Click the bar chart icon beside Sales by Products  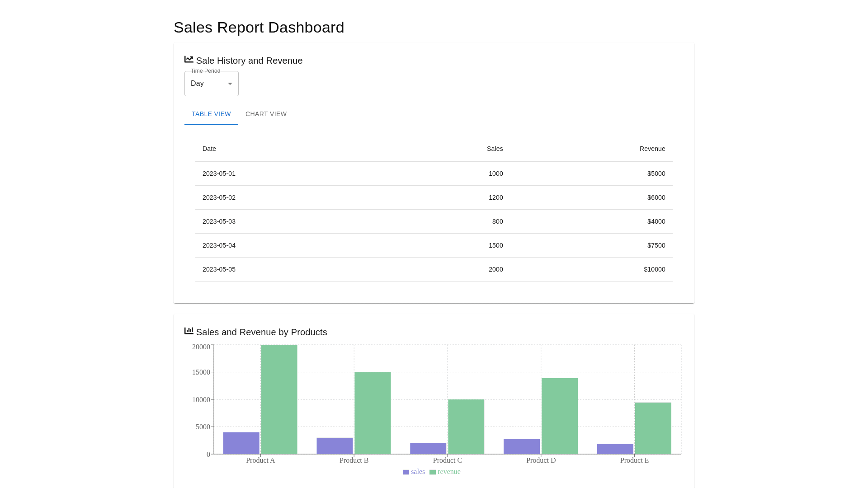click(x=189, y=331)
